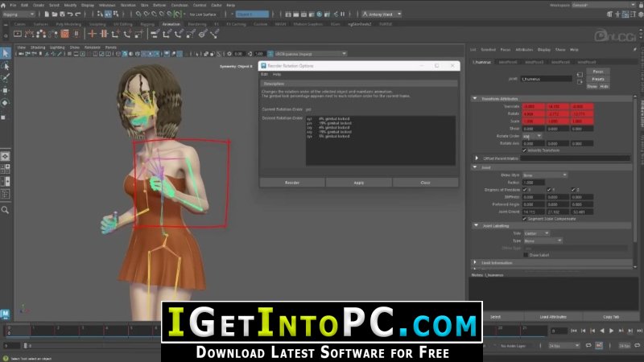644x362 pixels.
Task: Select the arrow Select tool in toolbox
Action: pos(6,53)
